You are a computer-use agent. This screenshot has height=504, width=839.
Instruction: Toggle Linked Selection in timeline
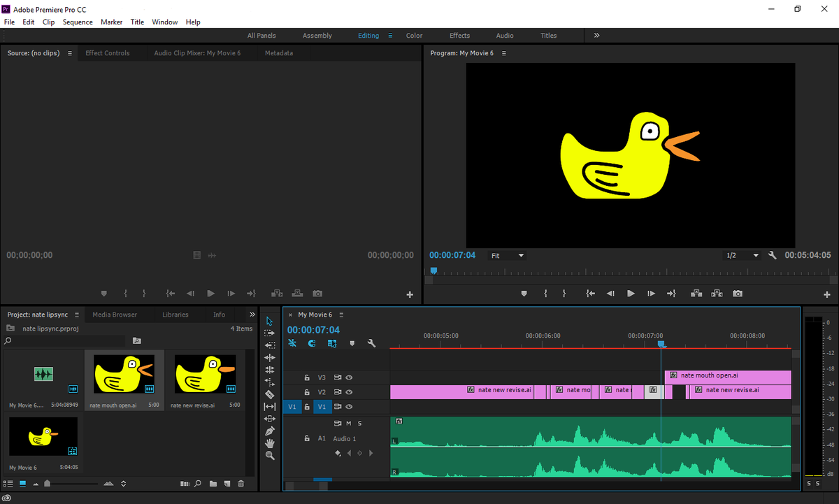(332, 343)
